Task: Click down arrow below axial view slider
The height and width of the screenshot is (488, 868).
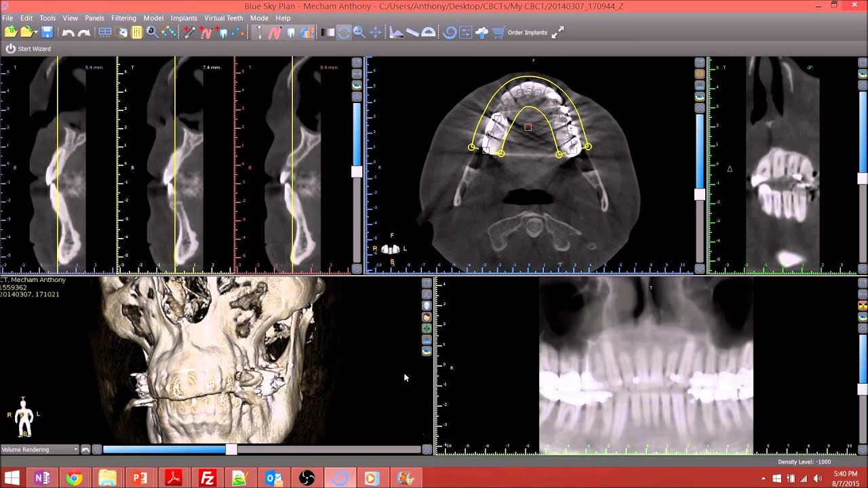Action: [700, 269]
